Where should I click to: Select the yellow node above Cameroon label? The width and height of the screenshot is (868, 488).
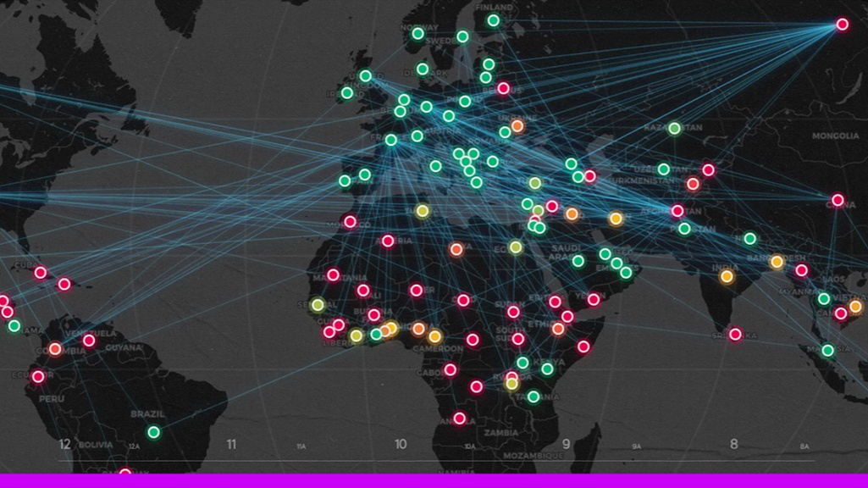coord(435,336)
